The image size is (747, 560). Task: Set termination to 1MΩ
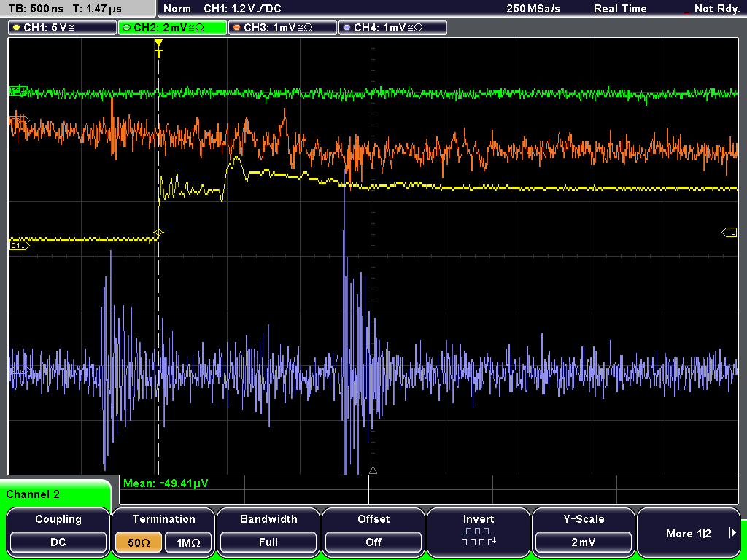tap(188, 542)
